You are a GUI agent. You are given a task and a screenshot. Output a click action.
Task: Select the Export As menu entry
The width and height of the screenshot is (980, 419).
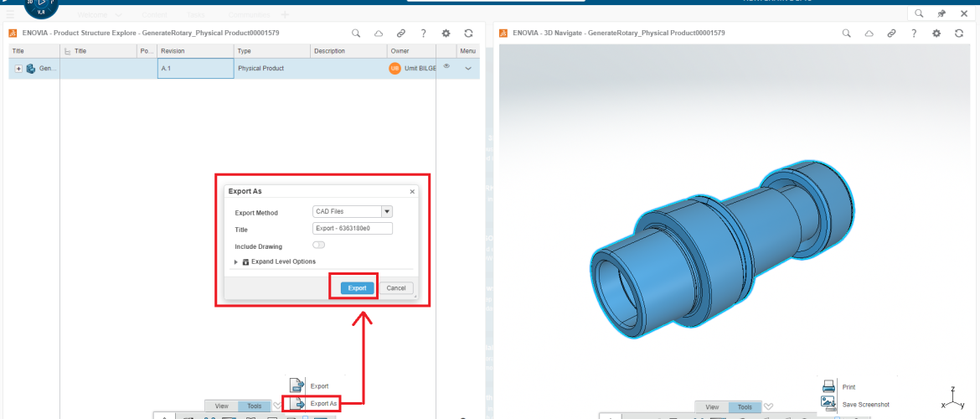[x=322, y=403]
